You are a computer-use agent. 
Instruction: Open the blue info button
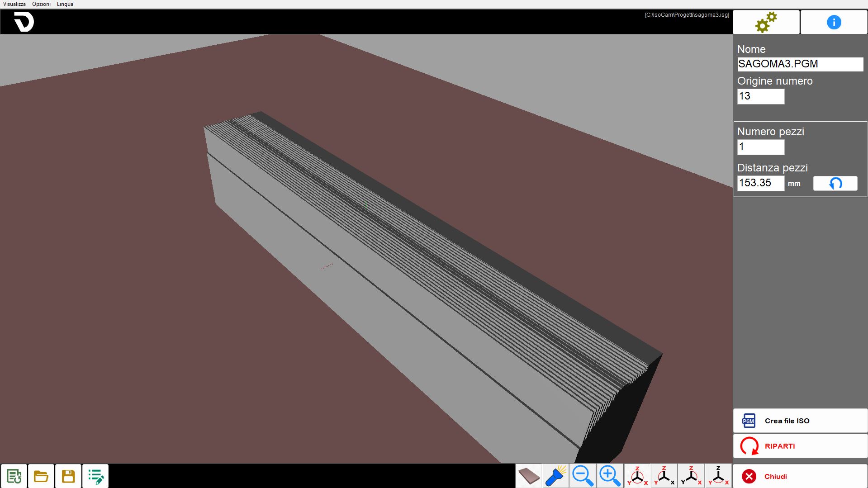pos(834,22)
